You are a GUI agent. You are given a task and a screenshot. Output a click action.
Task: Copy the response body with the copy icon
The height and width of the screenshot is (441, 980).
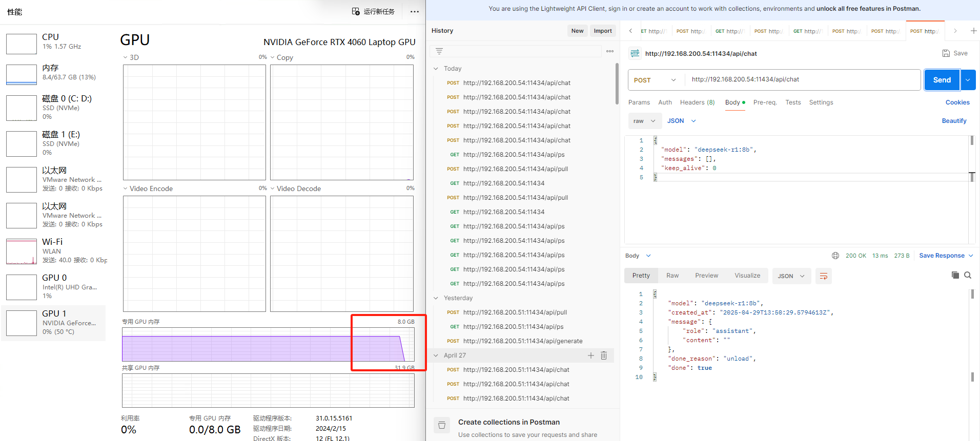(x=955, y=275)
